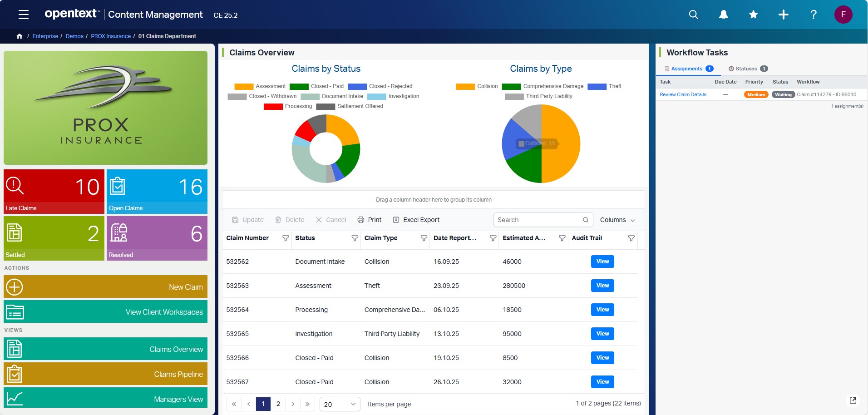Screen dimensions: 868x415
Task: Toggle Closed - Rejected legend entry
Action: coord(380,86)
